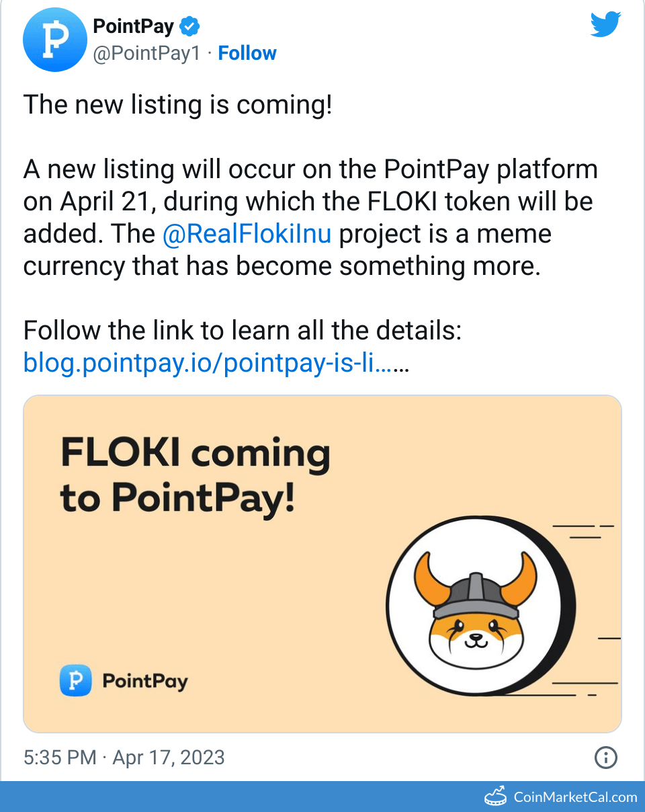
Task: Click the CoinMarketCal watermark logo icon
Action: pos(496,797)
